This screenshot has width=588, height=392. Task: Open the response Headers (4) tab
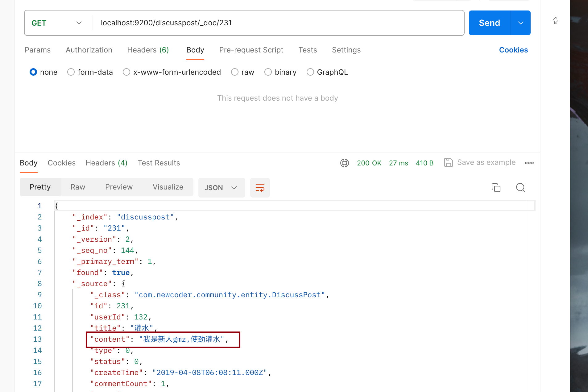pos(106,163)
